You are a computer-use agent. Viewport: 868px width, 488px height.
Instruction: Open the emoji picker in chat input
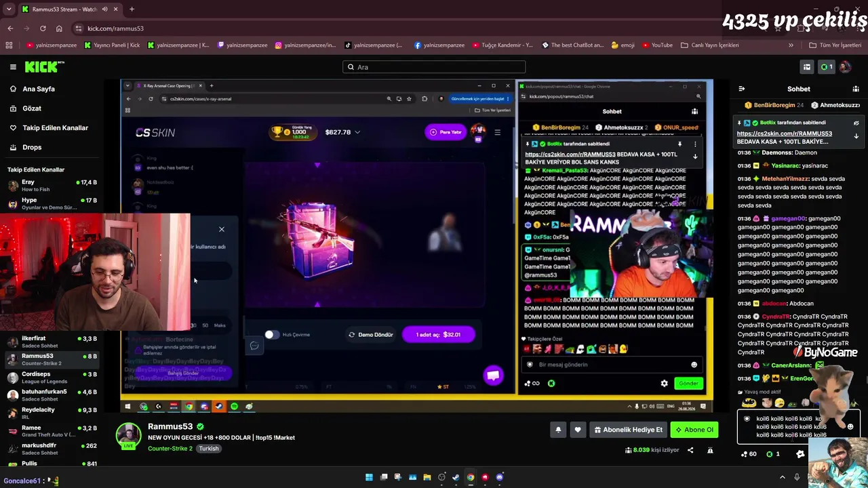click(x=850, y=427)
